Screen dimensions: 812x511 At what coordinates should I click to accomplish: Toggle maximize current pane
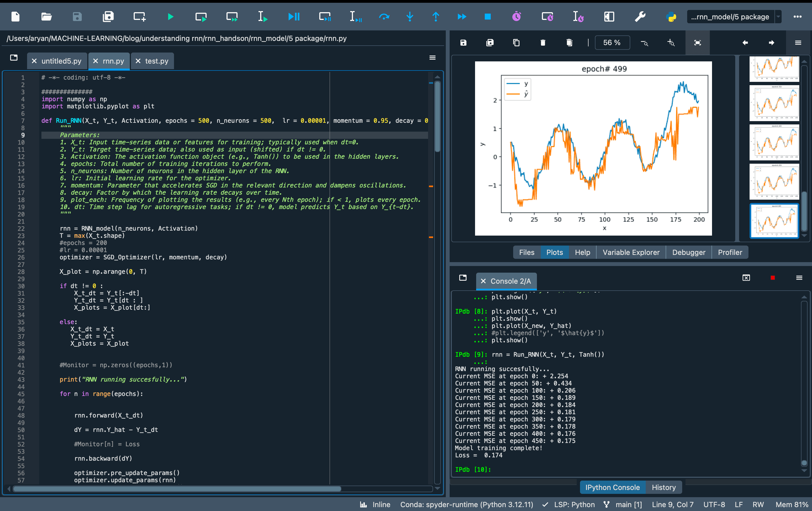(609, 17)
